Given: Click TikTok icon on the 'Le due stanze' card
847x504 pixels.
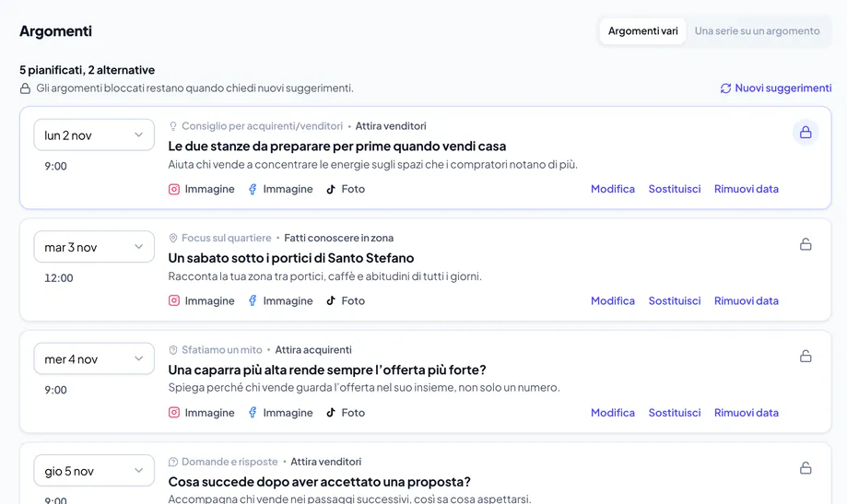Looking at the screenshot, I should pos(331,189).
